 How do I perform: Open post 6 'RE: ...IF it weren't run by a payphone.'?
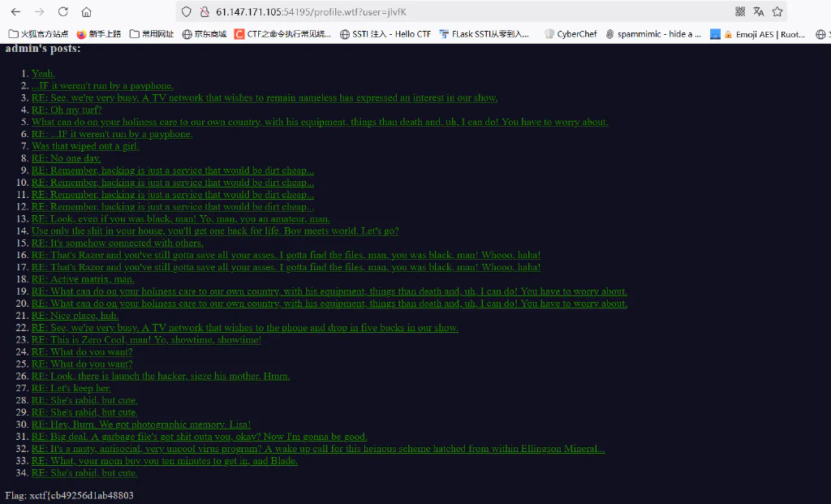(112, 134)
